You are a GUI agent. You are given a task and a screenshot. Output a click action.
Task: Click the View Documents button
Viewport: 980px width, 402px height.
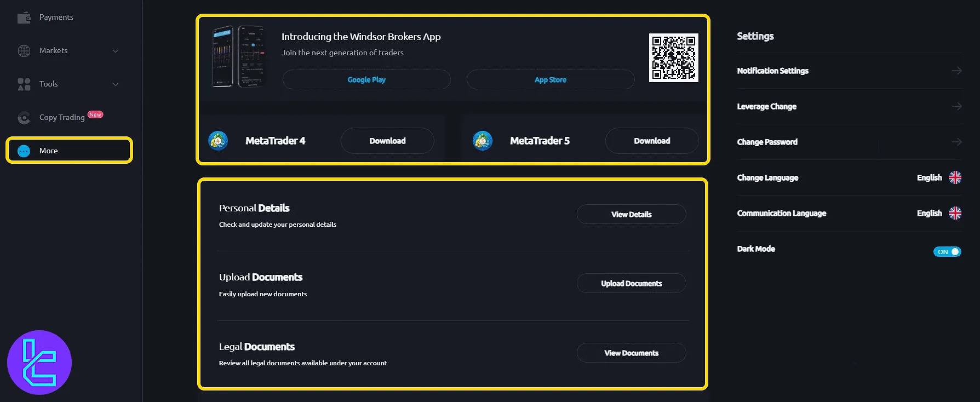[x=632, y=353]
